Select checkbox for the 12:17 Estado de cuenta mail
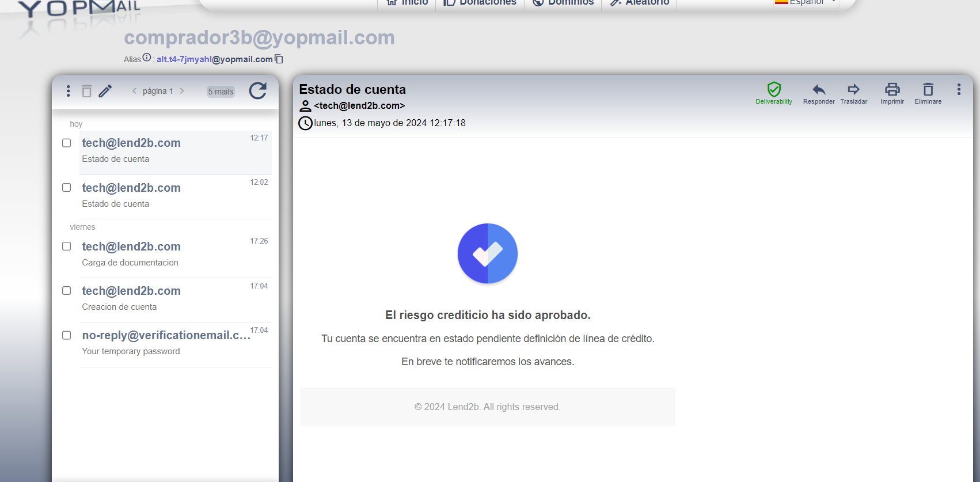980x482 pixels. click(x=67, y=143)
